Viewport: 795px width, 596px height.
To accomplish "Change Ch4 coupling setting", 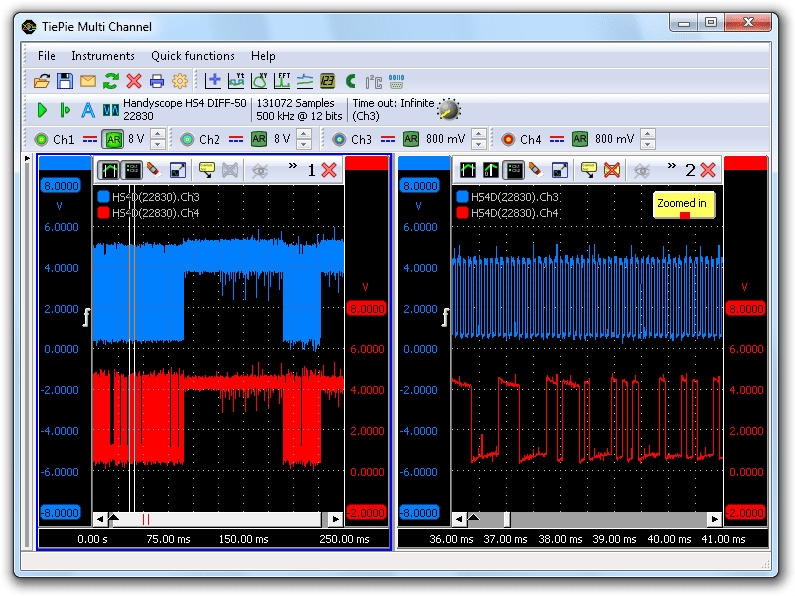I will click(x=557, y=139).
